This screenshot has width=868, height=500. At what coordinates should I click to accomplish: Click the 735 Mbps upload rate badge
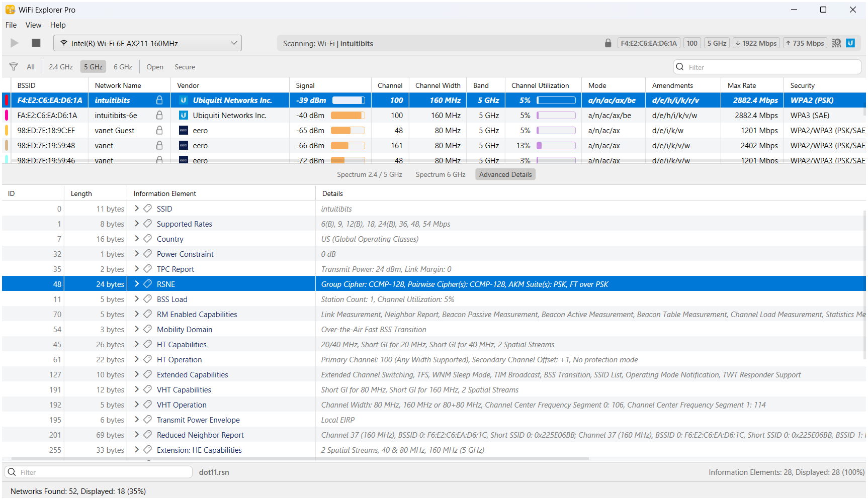(x=805, y=43)
